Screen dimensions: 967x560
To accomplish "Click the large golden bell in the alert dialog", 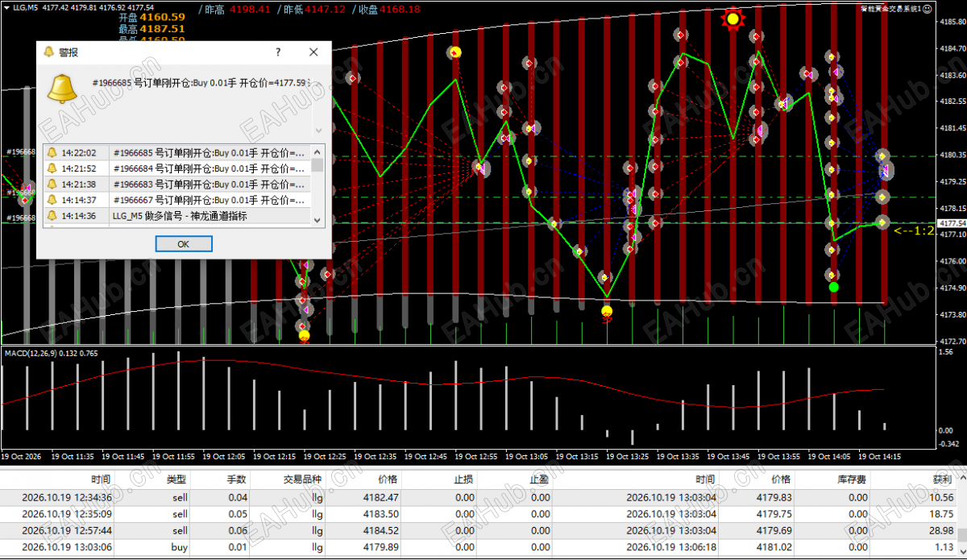I will point(62,88).
